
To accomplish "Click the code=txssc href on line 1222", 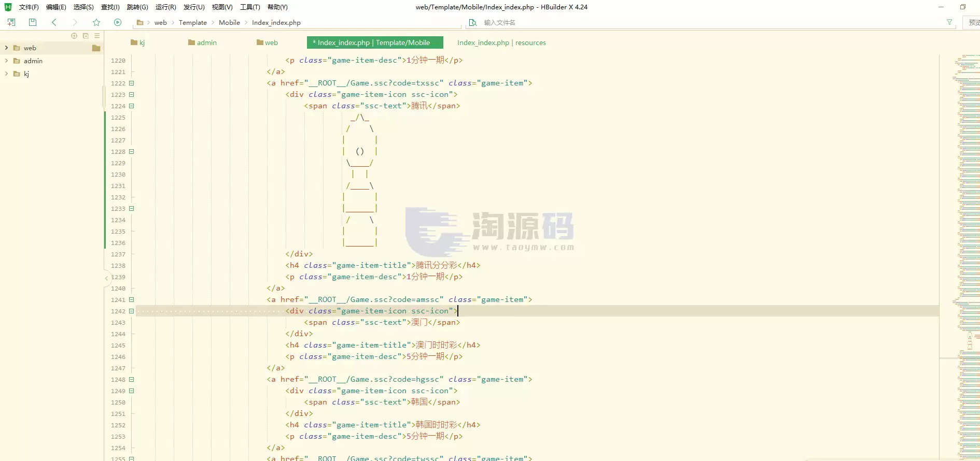I will (x=374, y=83).
